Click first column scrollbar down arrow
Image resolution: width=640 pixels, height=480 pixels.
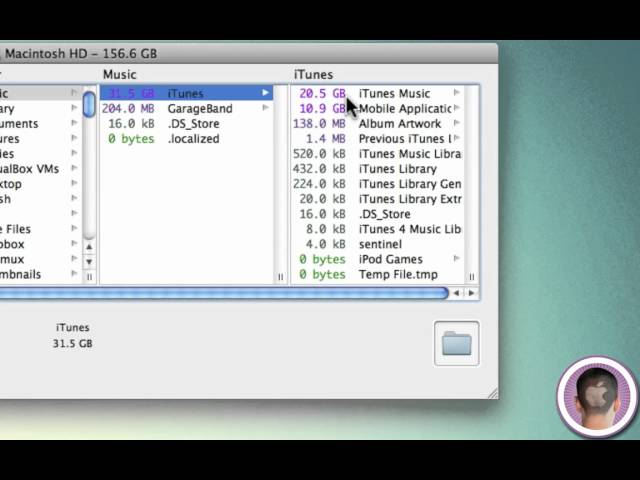coord(89,261)
